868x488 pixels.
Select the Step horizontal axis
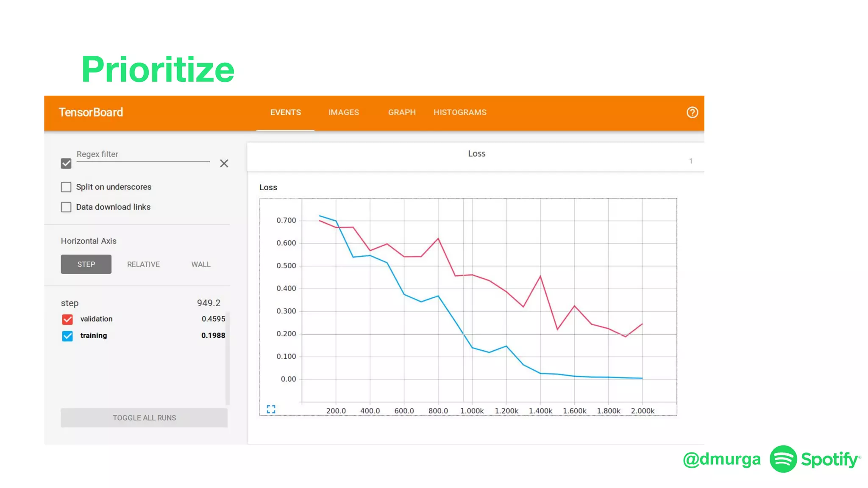point(86,264)
